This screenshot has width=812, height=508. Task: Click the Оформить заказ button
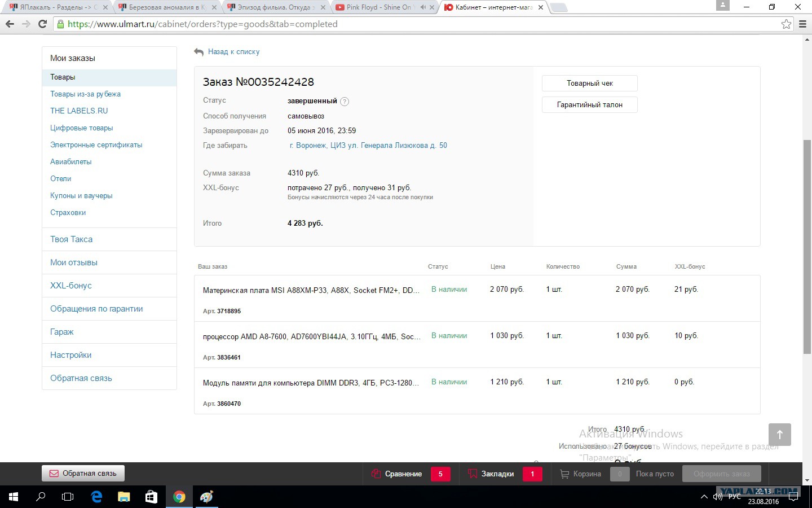(x=721, y=474)
